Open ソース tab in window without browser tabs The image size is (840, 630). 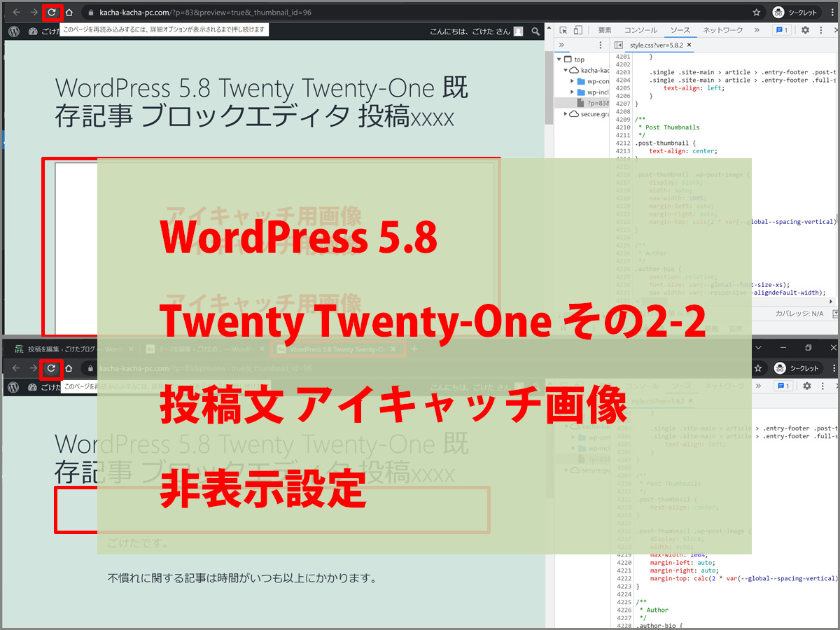(680, 30)
